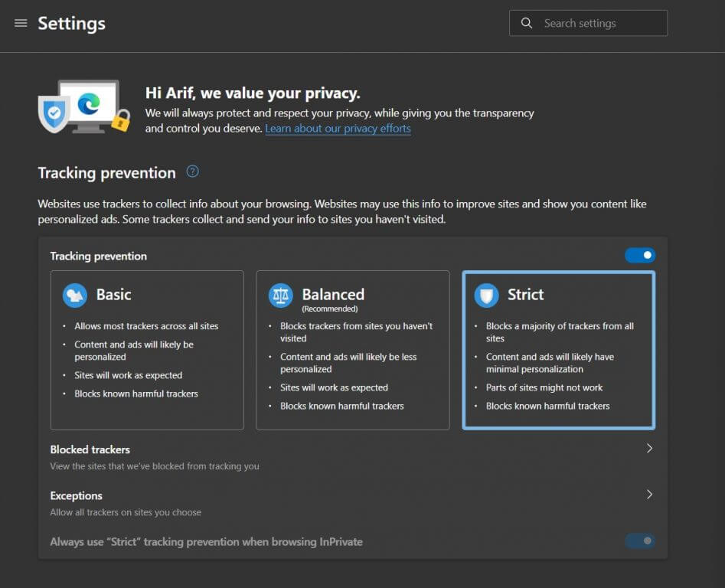The width and height of the screenshot is (725, 588).
Task: Click 'Blocks a majority of trackers' bullet
Action: pyautogui.click(x=560, y=332)
